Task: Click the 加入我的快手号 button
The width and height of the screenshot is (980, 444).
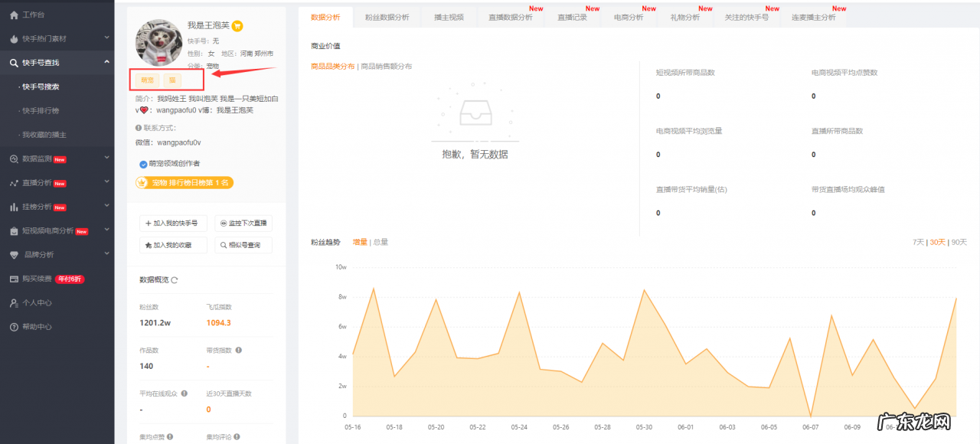Action: (x=173, y=224)
